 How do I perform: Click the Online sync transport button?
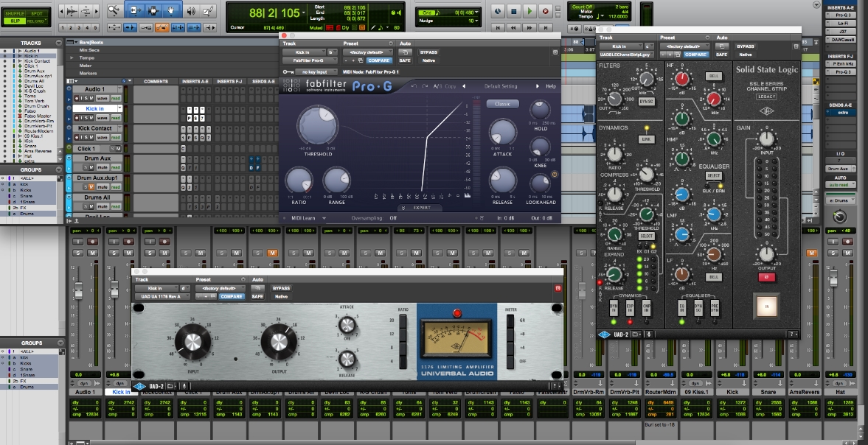497,10
